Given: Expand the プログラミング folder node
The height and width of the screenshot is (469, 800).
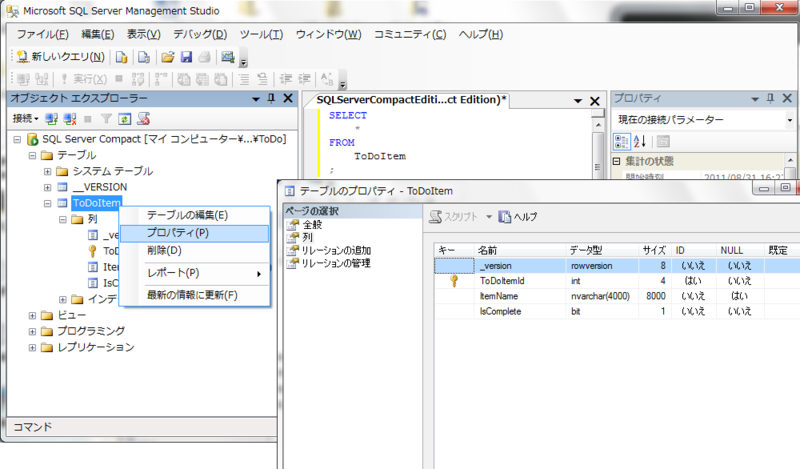Looking at the screenshot, I should [x=32, y=331].
